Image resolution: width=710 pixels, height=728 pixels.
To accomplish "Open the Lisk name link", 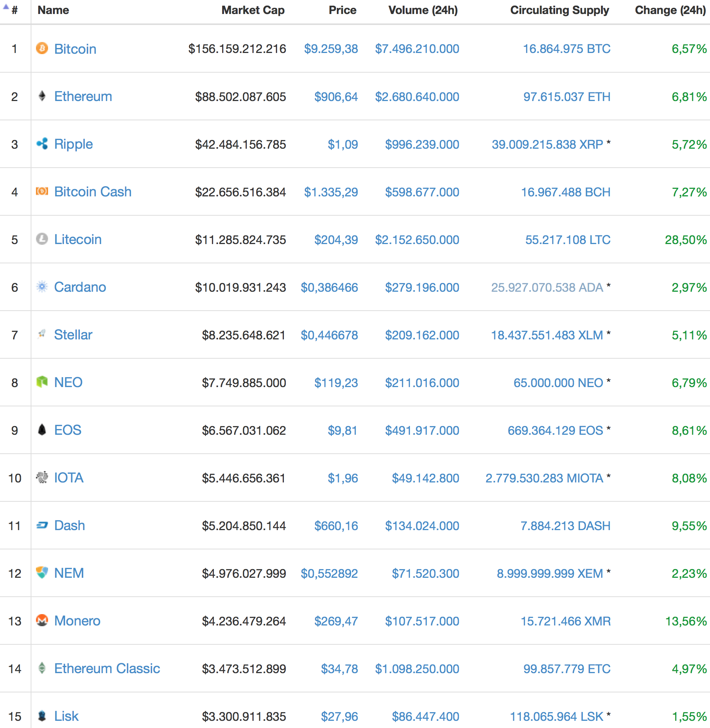I will pos(67,717).
